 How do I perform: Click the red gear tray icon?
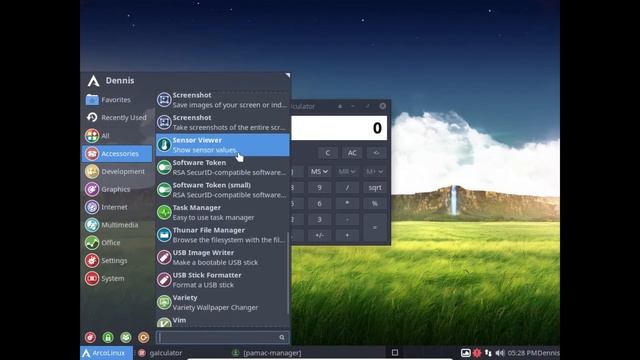click(x=477, y=353)
